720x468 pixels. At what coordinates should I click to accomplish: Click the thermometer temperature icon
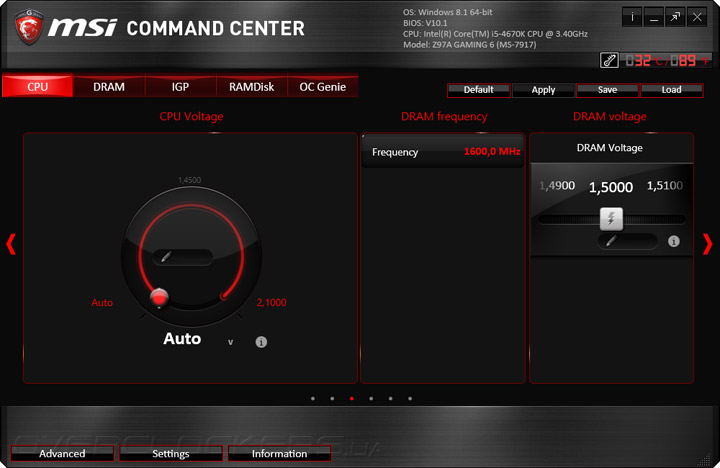tap(609, 60)
